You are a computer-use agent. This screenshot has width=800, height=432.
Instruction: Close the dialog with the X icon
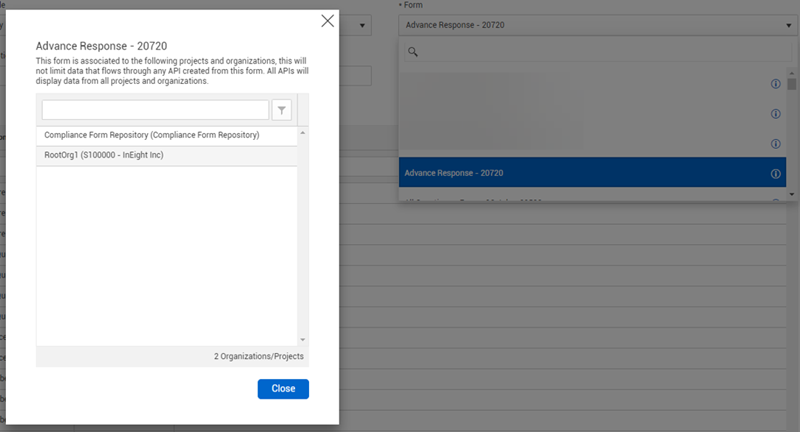point(328,21)
